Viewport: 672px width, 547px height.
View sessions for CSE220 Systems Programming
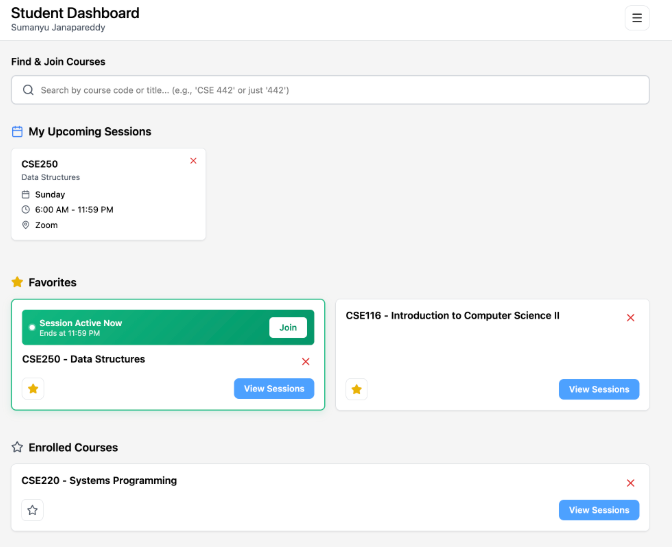pos(599,510)
